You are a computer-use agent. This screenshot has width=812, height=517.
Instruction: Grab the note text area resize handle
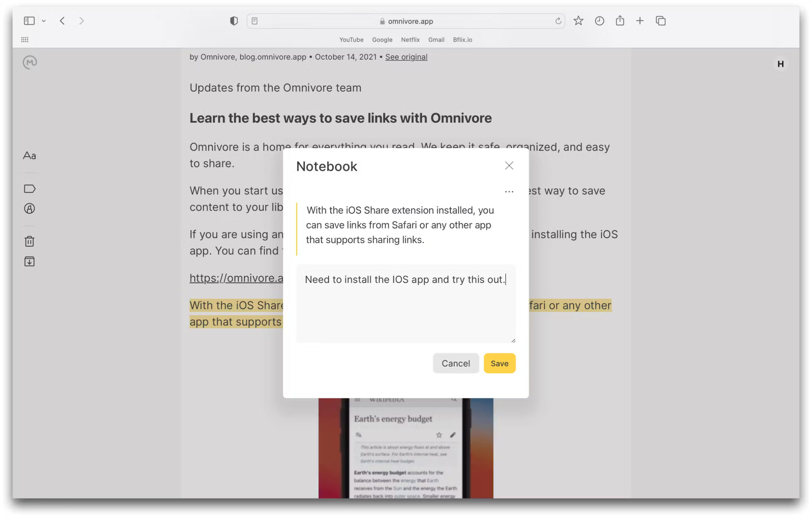pyautogui.click(x=513, y=341)
